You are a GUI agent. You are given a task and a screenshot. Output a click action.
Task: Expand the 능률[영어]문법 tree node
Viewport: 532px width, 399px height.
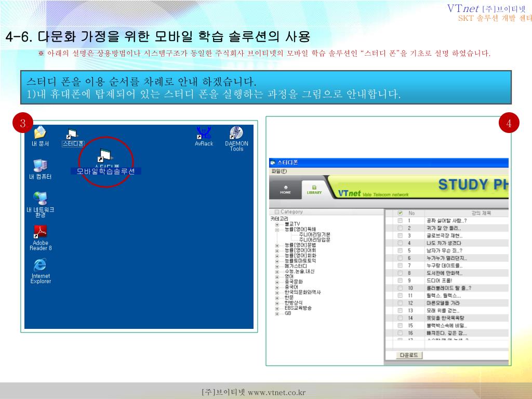coord(277,245)
